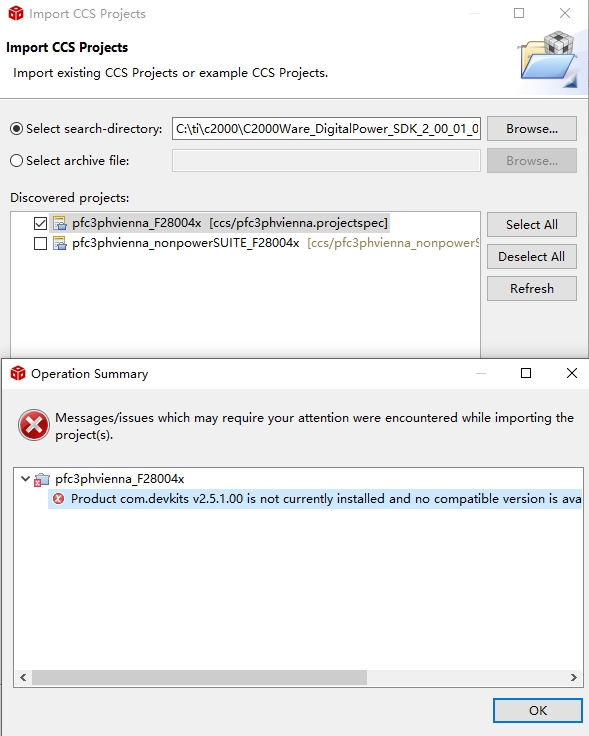Image resolution: width=589 pixels, height=736 pixels.
Task: Click the import folder graphic in the wizard header
Action: [549, 60]
